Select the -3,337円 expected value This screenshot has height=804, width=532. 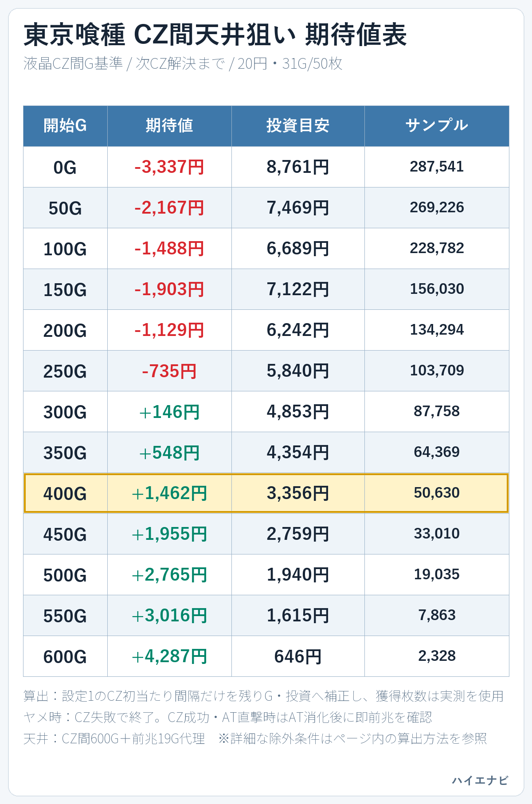169,167
